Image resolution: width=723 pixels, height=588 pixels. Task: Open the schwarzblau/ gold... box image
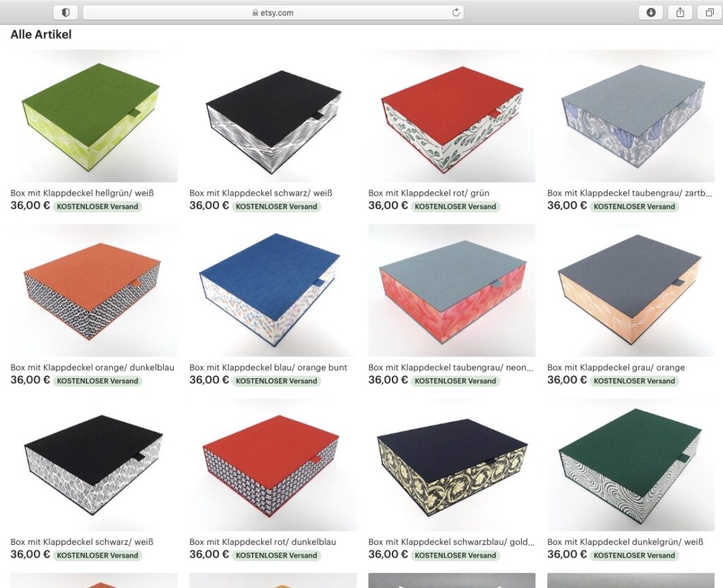[x=451, y=465]
